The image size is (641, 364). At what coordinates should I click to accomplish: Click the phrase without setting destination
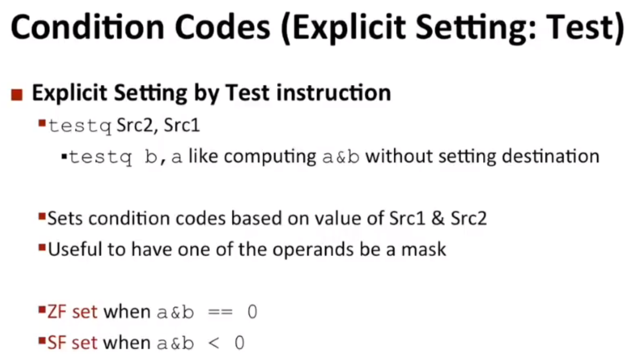click(x=482, y=157)
